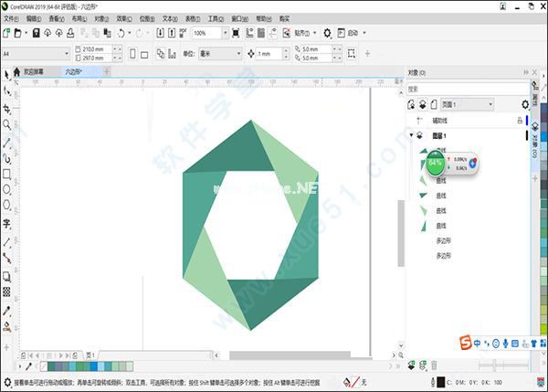Click the Save icon in the standard toolbar
The width and height of the screenshot is (548, 392).
coord(36,33)
